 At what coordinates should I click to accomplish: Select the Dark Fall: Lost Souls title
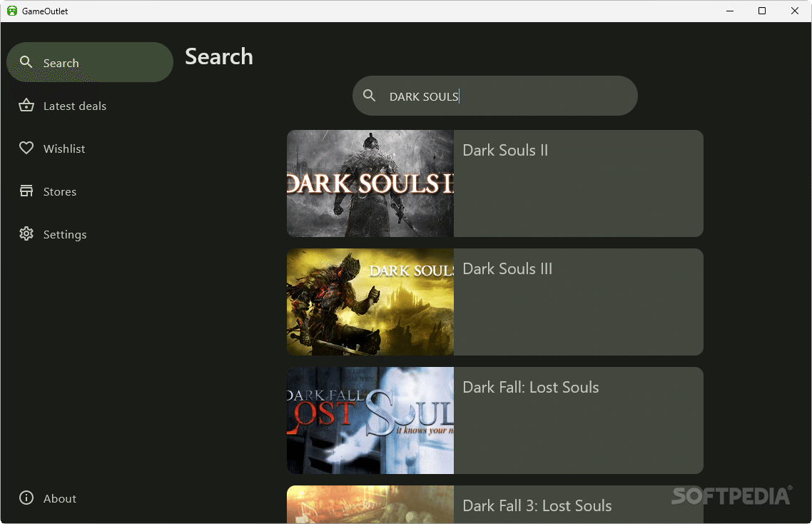530,387
